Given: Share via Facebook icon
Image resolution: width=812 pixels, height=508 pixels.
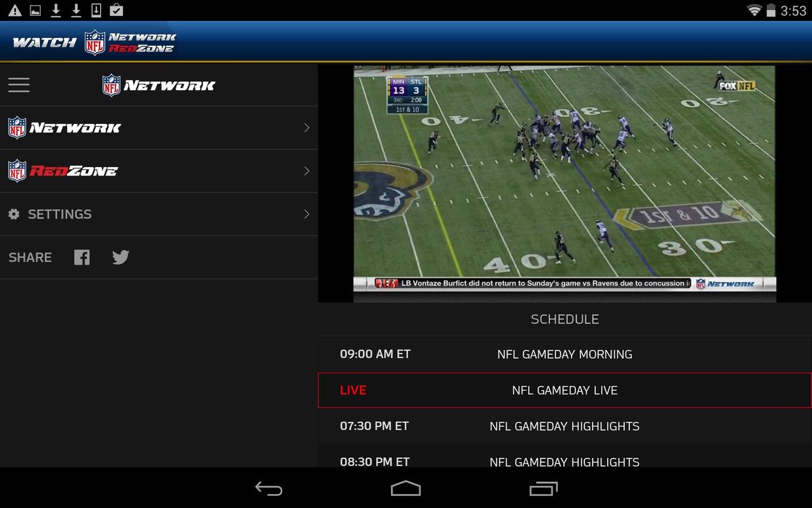Looking at the screenshot, I should (x=82, y=257).
